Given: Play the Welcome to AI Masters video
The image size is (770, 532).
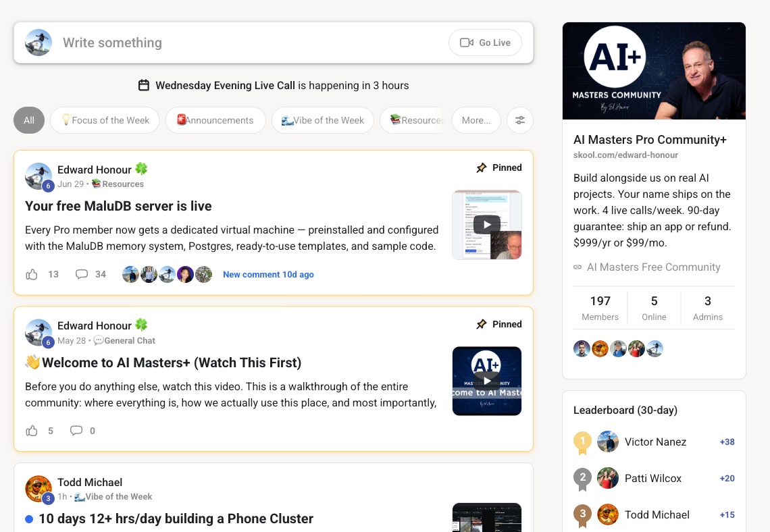Looking at the screenshot, I should pyautogui.click(x=486, y=381).
